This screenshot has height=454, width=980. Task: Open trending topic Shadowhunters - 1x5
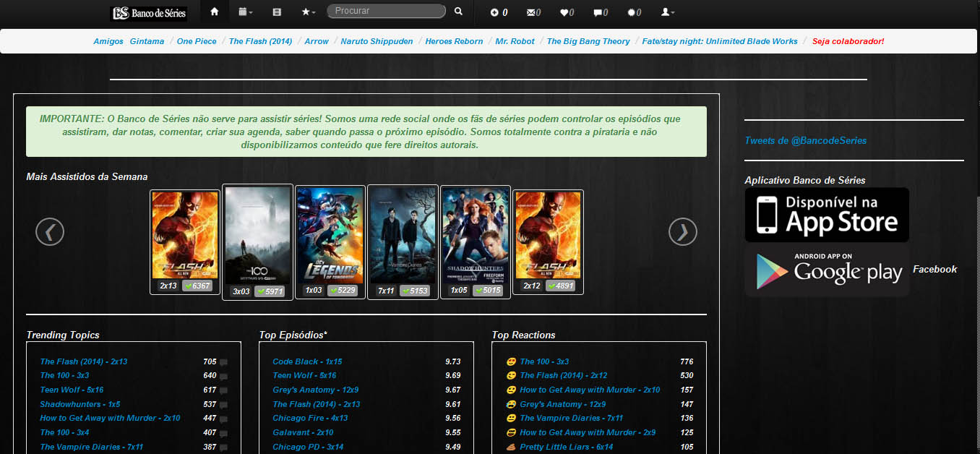click(x=80, y=404)
